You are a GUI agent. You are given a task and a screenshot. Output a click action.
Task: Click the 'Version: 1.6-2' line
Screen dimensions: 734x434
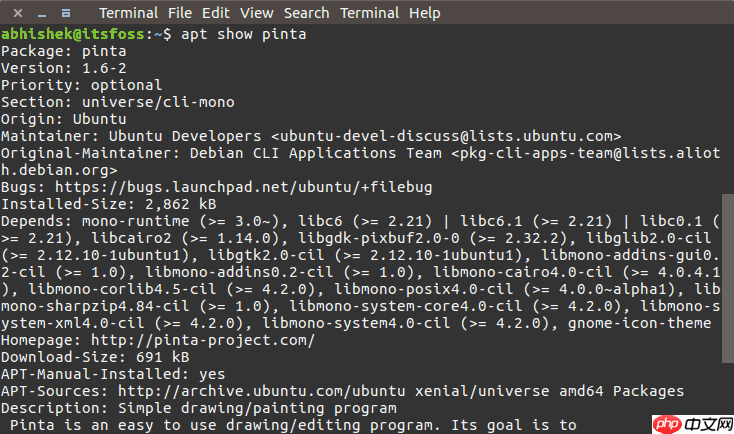[64, 68]
